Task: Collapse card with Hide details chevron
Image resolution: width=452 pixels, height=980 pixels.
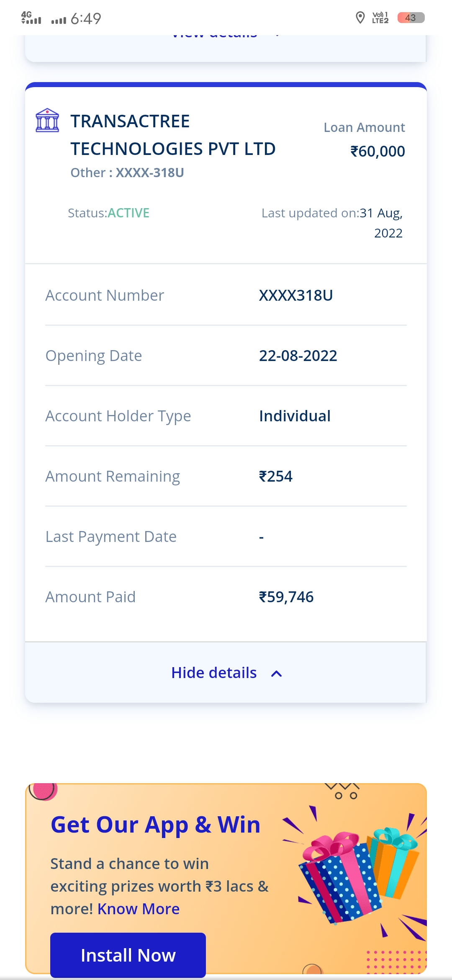Action: 277,673
